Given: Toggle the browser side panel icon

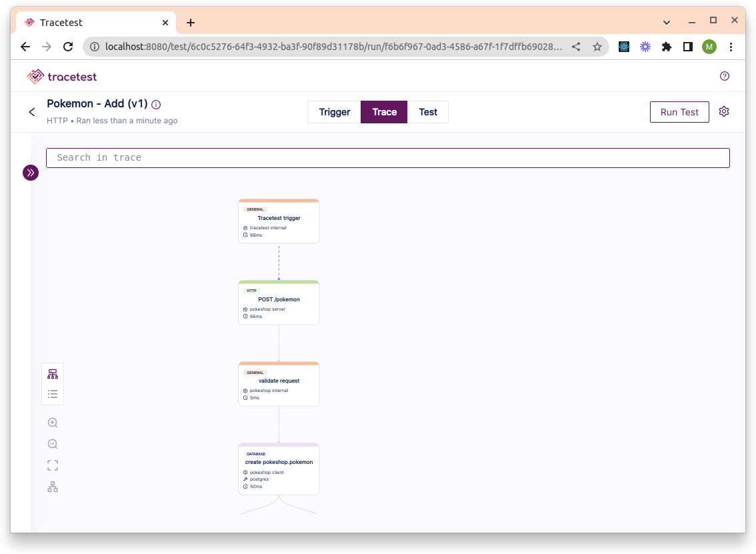Looking at the screenshot, I should (x=687, y=47).
